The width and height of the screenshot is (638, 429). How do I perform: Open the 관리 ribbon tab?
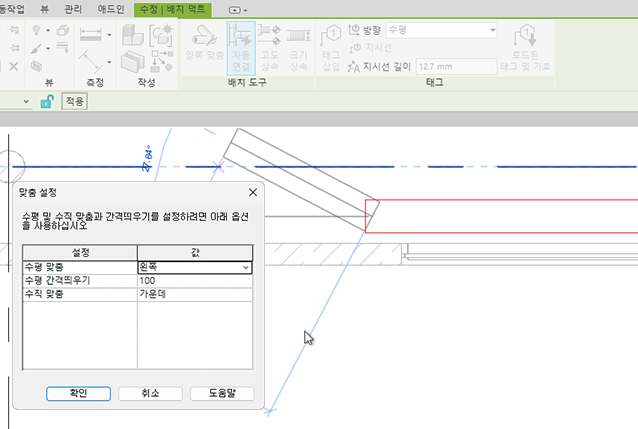point(73,9)
